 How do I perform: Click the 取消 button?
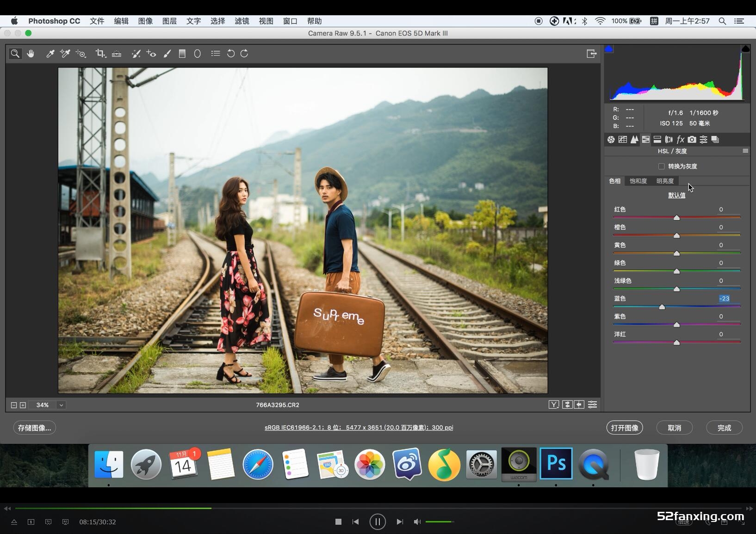[x=675, y=428]
